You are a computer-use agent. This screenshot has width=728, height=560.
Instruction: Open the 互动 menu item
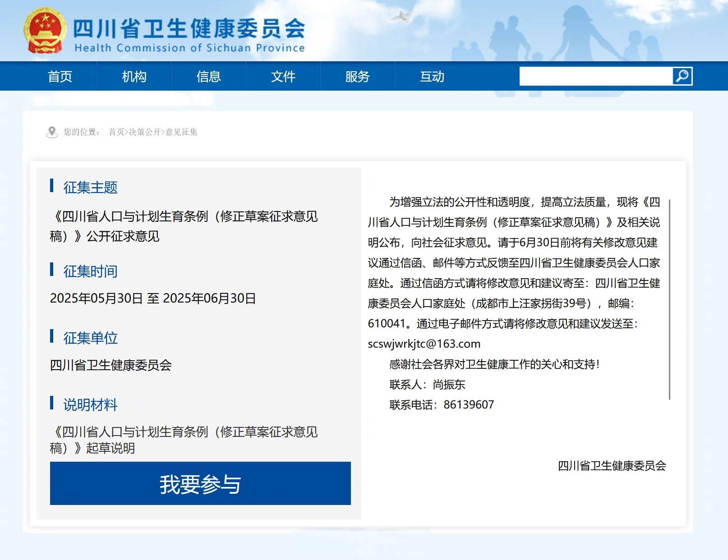click(432, 76)
